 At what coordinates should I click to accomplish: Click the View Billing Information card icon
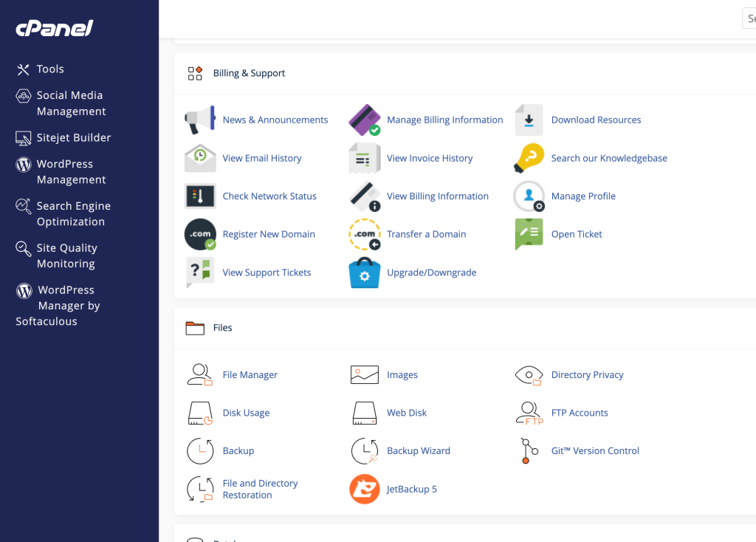click(365, 196)
